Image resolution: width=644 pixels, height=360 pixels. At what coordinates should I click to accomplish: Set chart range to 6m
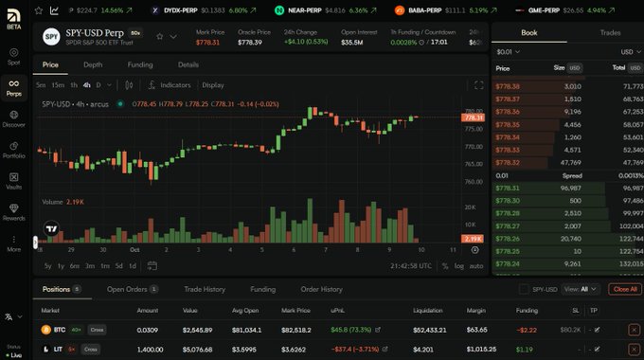point(74,266)
